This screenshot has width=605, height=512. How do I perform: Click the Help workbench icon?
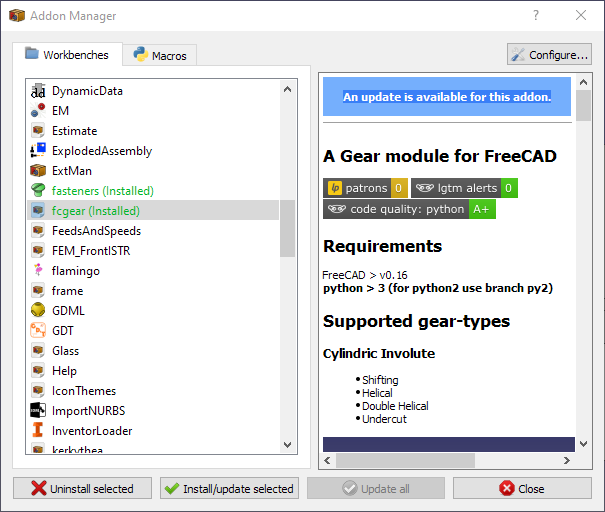[x=38, y=371]
